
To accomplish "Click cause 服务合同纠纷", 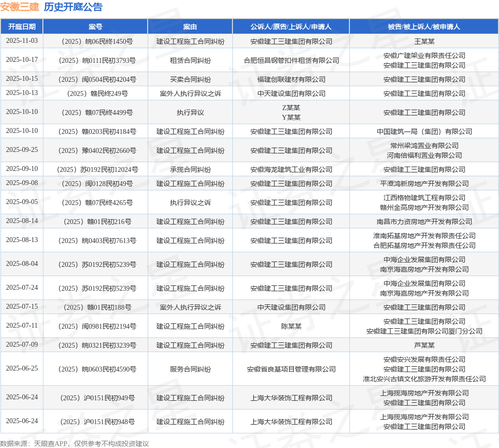I will click(191, 369).
